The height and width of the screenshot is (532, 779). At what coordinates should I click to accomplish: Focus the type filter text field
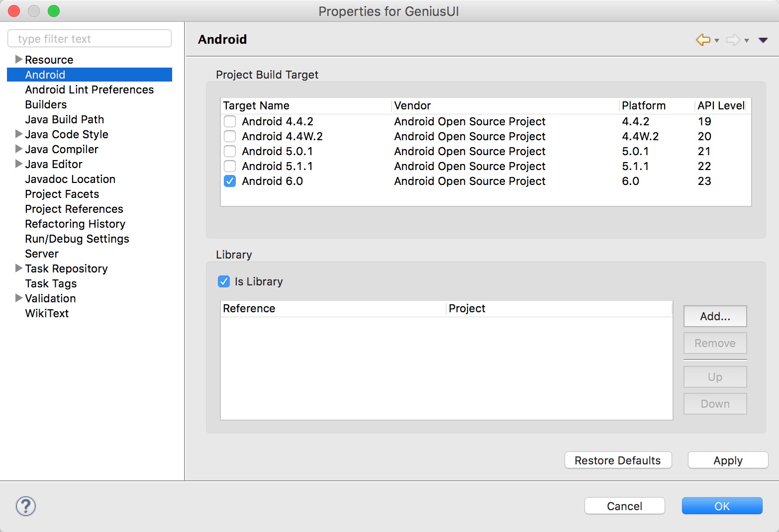click(x=90, y=39)
